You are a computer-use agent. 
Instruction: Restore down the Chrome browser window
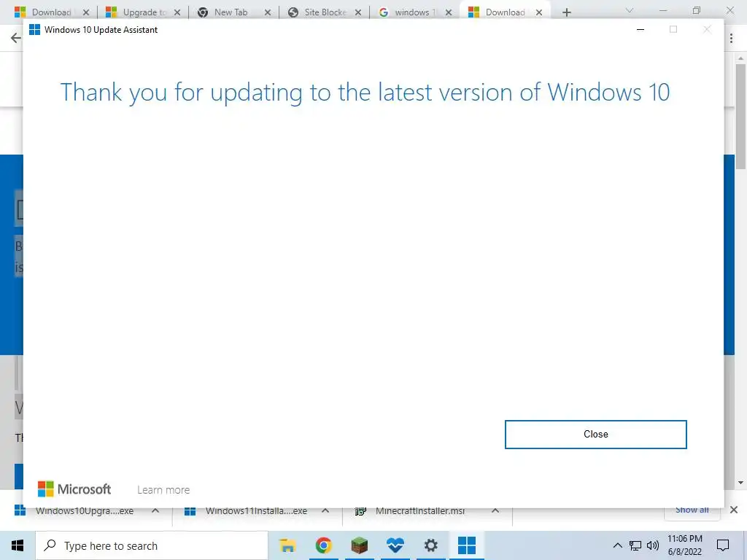tap(697, 10)
